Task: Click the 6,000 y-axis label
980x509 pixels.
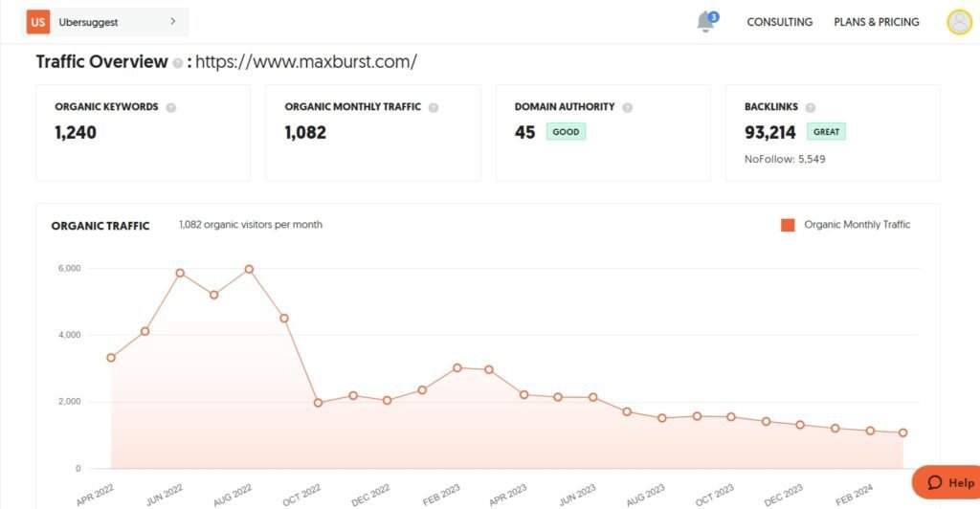Action: tap(69, 268)
